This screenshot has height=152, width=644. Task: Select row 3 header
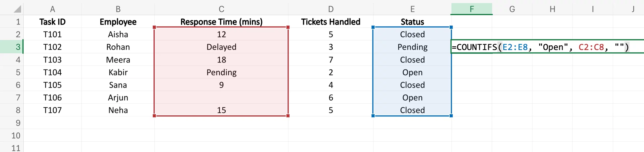(18, 47)
